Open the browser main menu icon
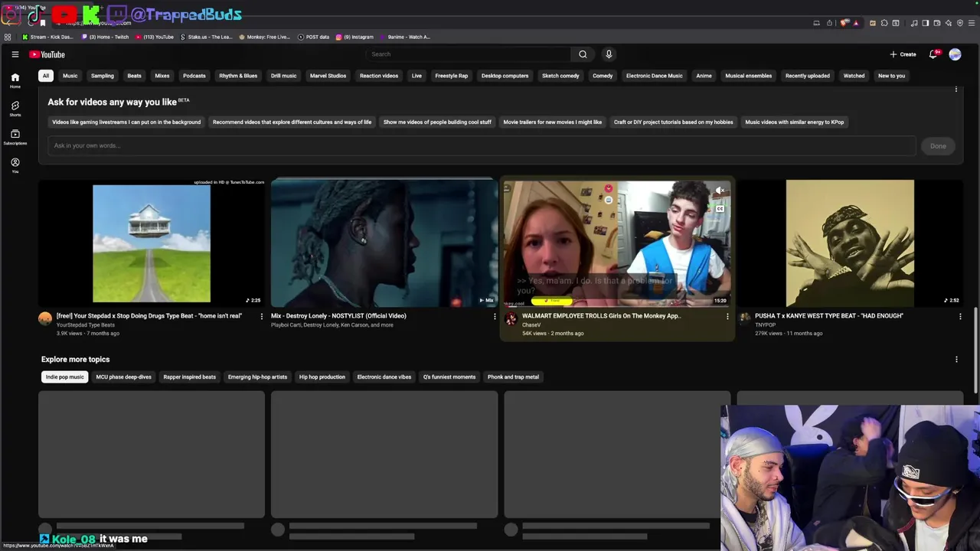Image resolution: width=980 pixels, height=551 pixels. click(972, 23)
